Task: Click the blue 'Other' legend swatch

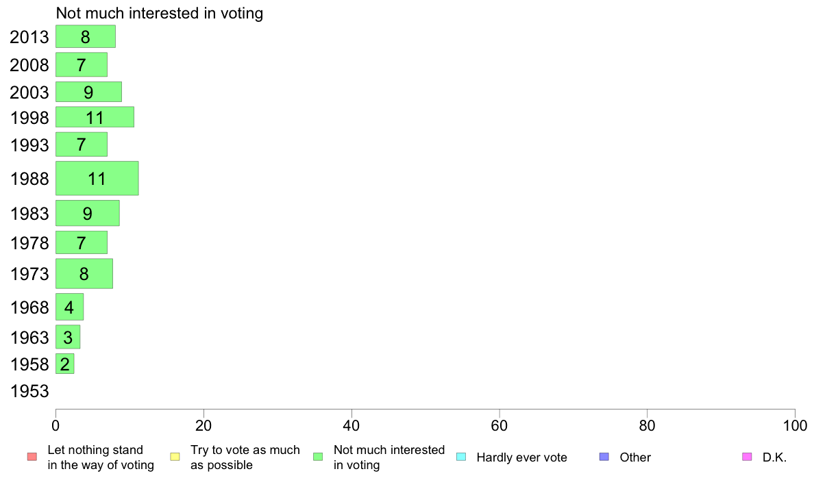Action: click(x=604, y=457)
